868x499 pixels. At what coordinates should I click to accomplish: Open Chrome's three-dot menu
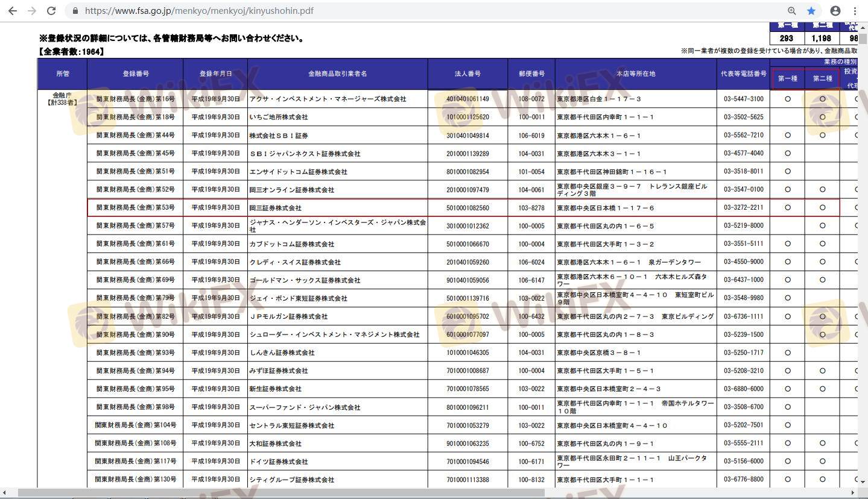(855, 11)
